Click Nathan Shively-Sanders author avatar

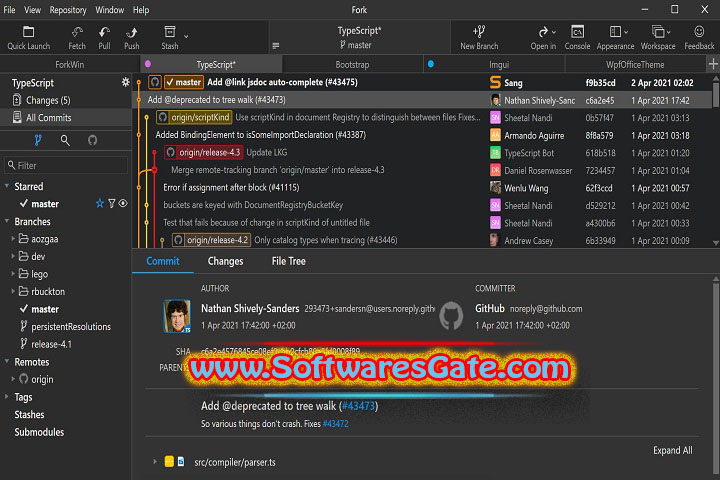click(177, 316)
